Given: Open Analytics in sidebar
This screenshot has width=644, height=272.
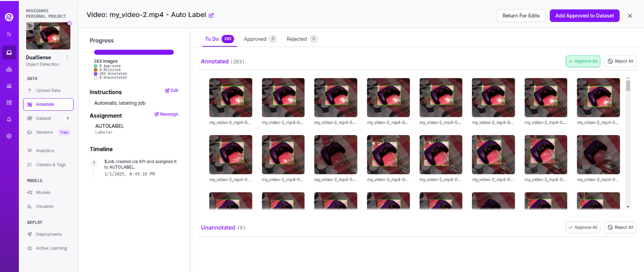Looking at the screenshot, I should point(48,151).
